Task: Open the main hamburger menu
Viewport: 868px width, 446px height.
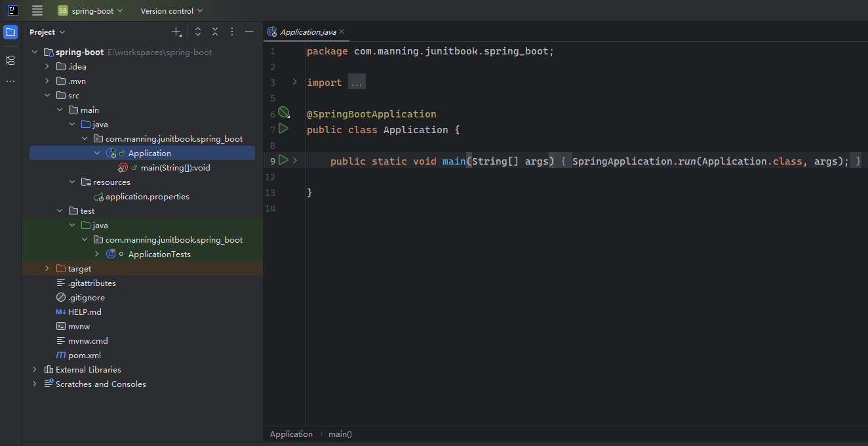Action: point(37,10)
